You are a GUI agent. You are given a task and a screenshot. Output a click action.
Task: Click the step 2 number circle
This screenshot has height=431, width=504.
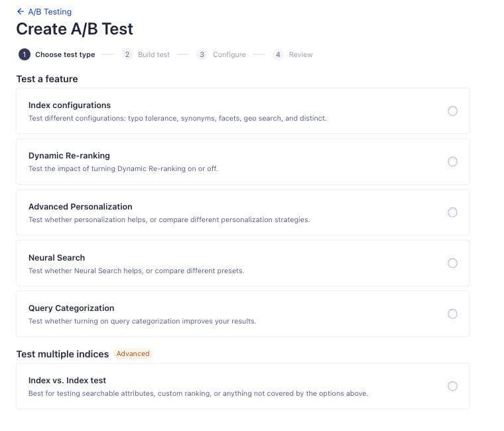127,54
